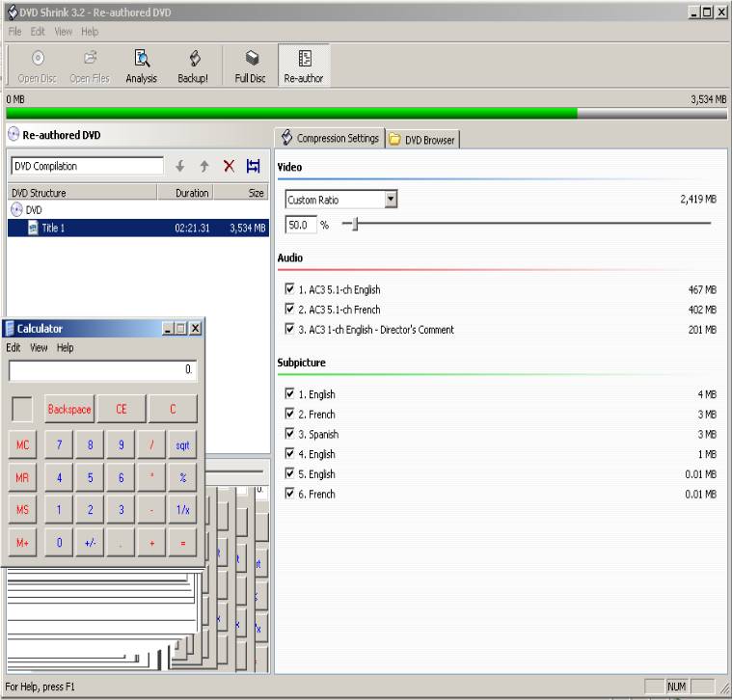
Task: Click the video compression ratio slider handle
Action: pos(355,224)
